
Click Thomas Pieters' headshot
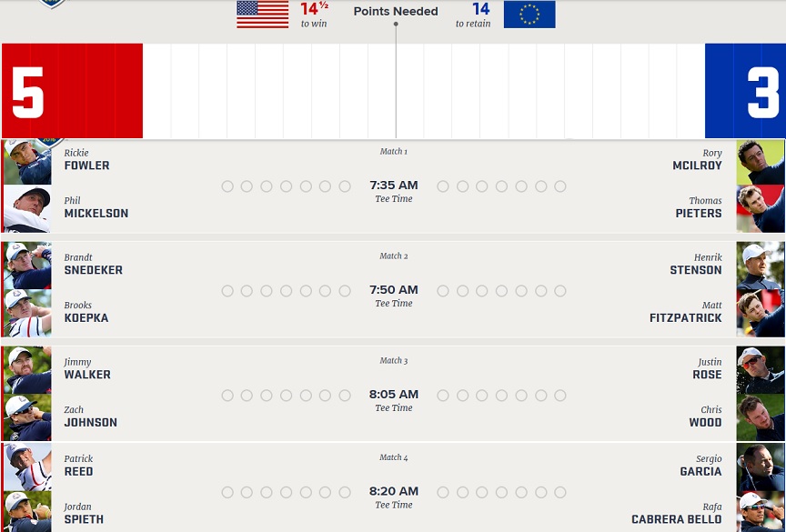[x=761, y=209]
